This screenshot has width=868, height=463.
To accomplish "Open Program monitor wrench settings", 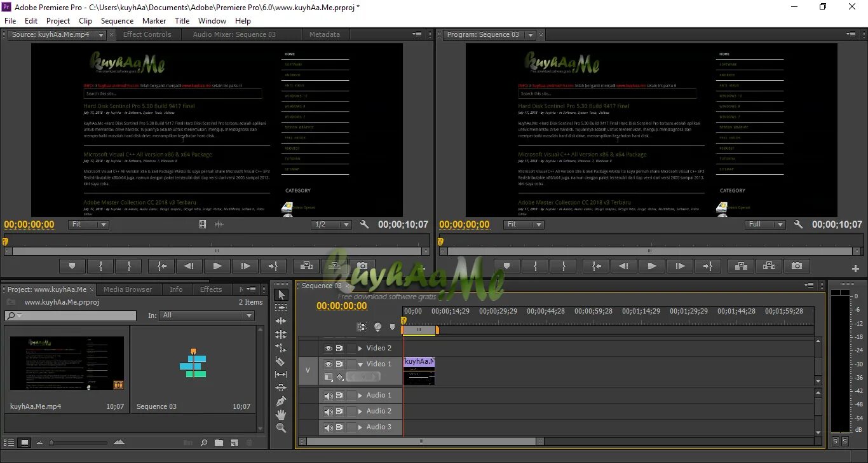I will pyautogui.click(x=799, y=225).
